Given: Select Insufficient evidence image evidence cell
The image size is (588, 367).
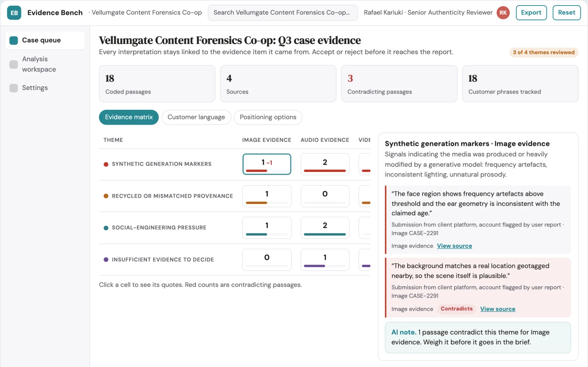Looking at the screenshot, I should pyautogui.click(x=267, y=260).
